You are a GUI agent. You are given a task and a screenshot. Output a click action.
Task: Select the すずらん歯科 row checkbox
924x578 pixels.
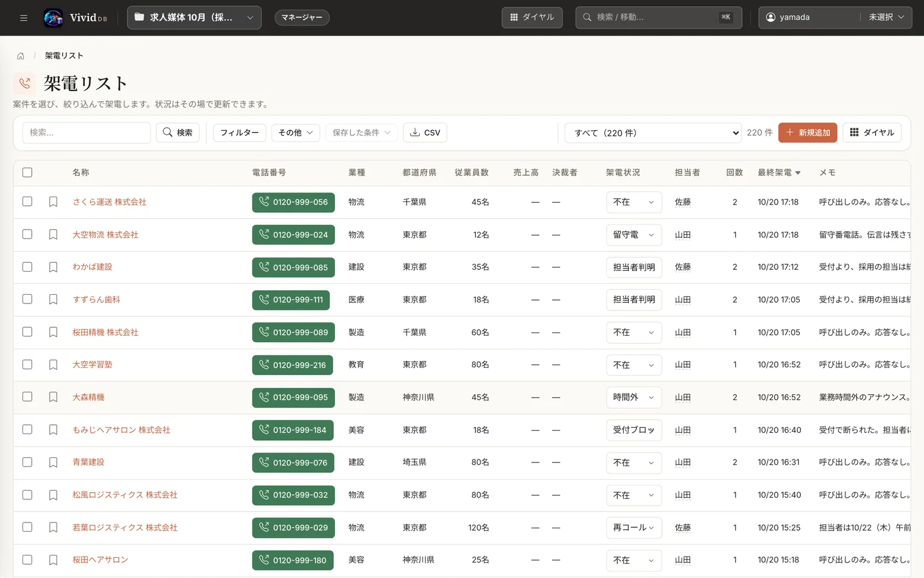(x=27, y=299)
